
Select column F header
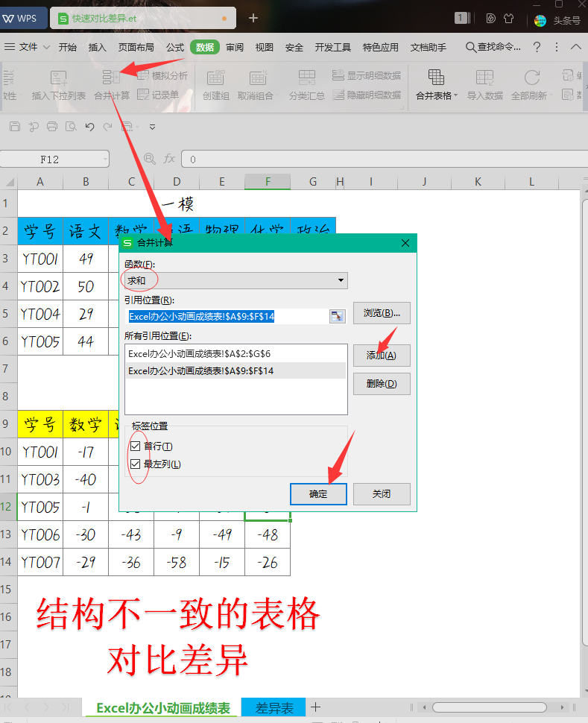268,182
